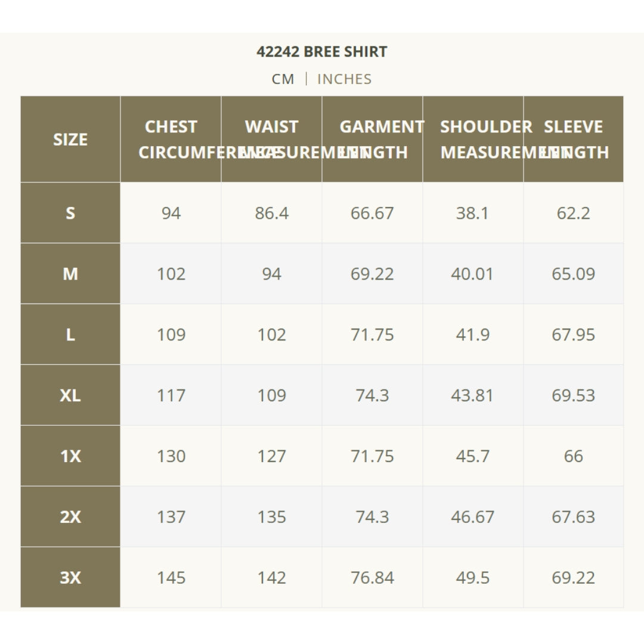Click the M size row label
Viewport: 644px width, 644px height.
coord(70,274)
